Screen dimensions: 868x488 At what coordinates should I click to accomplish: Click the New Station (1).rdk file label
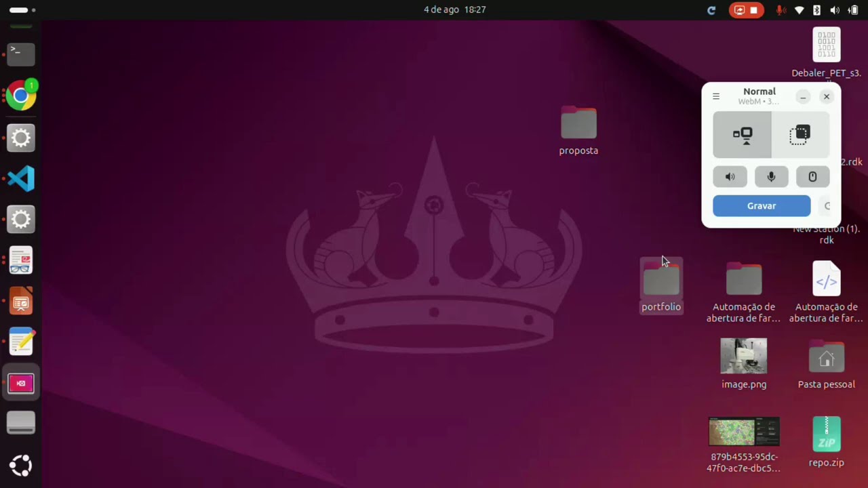(827, 235)
